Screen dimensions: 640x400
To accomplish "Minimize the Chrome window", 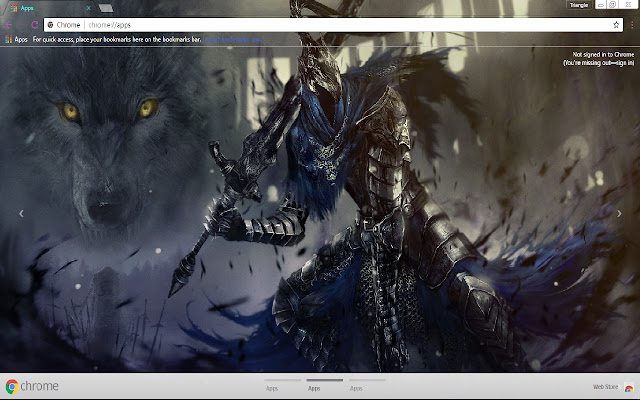I will pyautogui.click(x=601, y=5).
